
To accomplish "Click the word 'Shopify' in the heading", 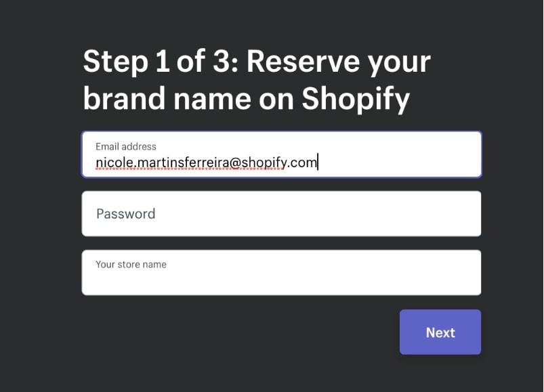I will (x=356, y=99).
